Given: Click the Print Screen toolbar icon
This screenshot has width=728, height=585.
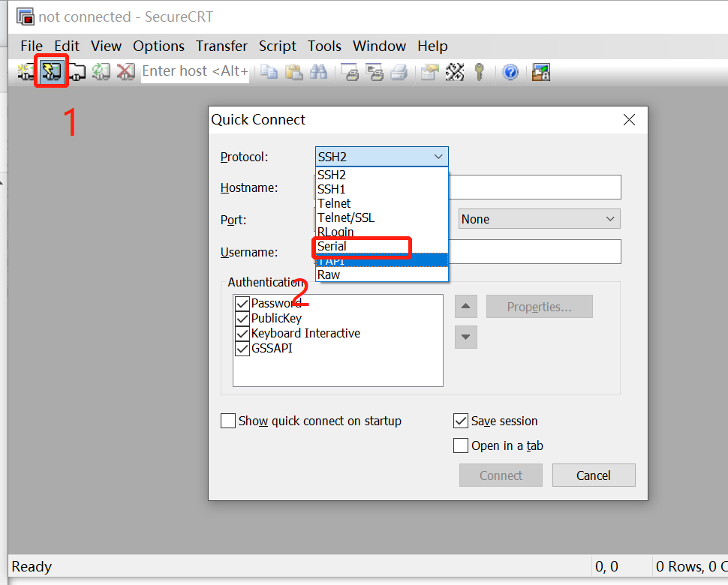Looking at the screenshot, I should pyautogui.click(x=350, y=72).
